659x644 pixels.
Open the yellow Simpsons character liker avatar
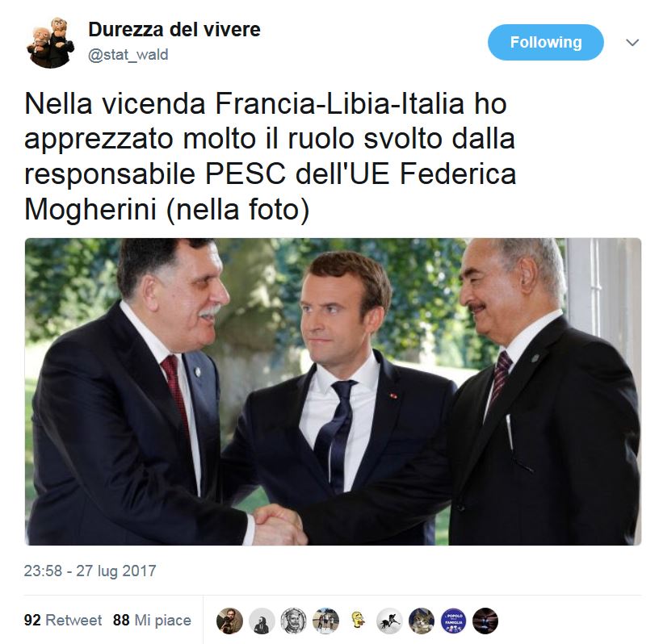[x=358, y=621]
